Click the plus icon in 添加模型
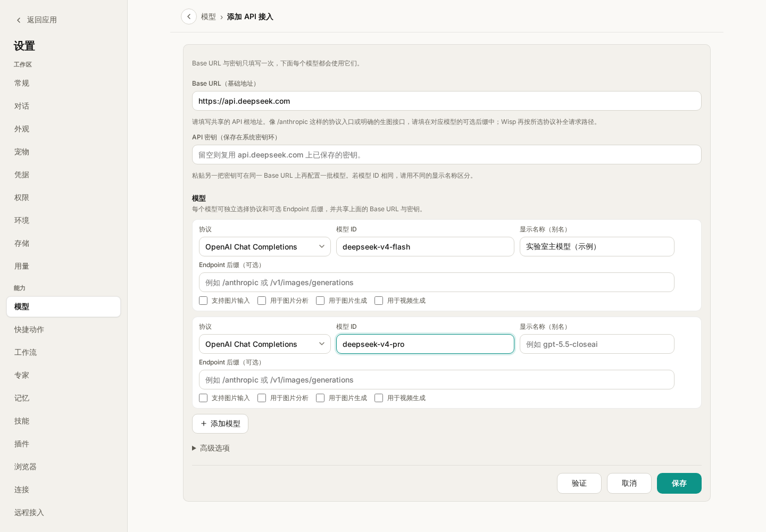Image resolution: width=766 pixels, height=532 pixels. [x=204, y=423]
